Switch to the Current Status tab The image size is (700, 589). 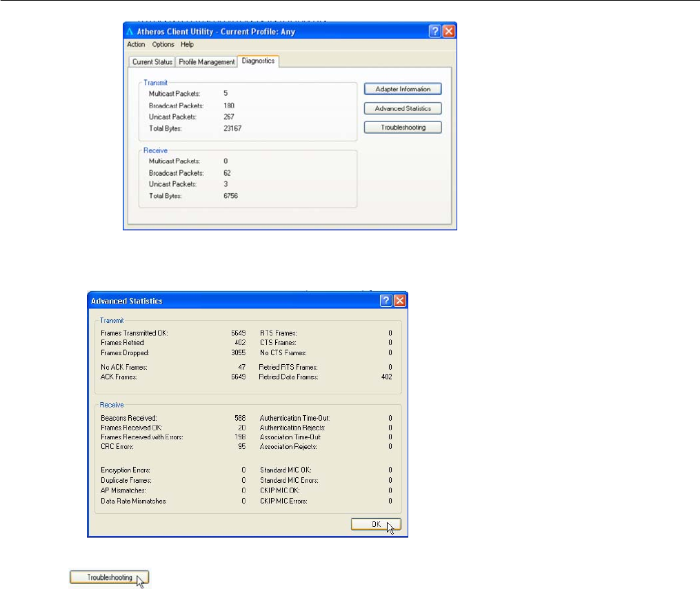pyautogui.click(x=152, y=61)
